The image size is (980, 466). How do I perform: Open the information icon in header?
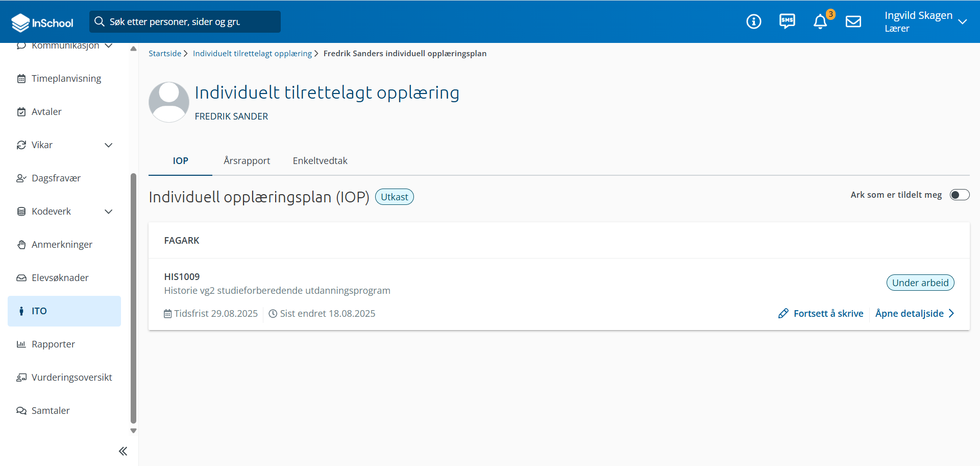(x=753, y=21)
